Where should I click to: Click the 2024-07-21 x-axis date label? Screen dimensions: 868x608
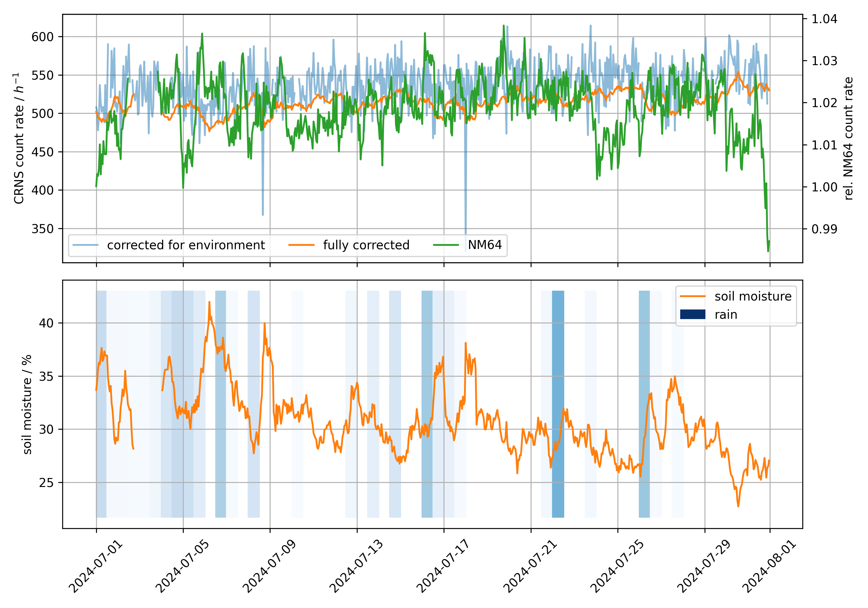(530, 566)
